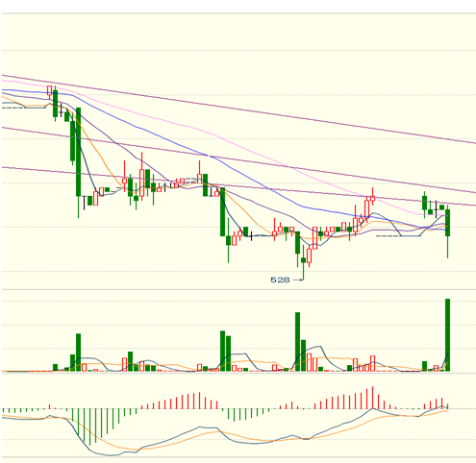
Task: Click the longest green MACD histogram bar
Action: (x=89, y=426)
